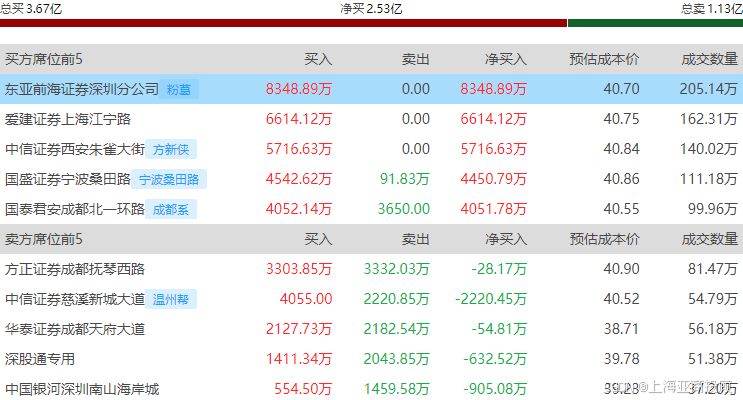
Task: Click net buy value 4051.78万
Action: (x=493, y=209)
